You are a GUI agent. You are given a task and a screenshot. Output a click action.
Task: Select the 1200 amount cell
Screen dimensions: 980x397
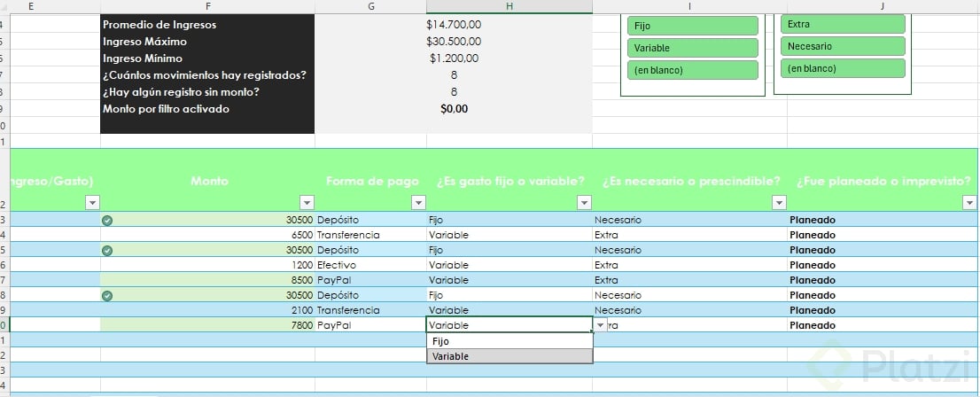pyautogui.click(x=207, y=265)
